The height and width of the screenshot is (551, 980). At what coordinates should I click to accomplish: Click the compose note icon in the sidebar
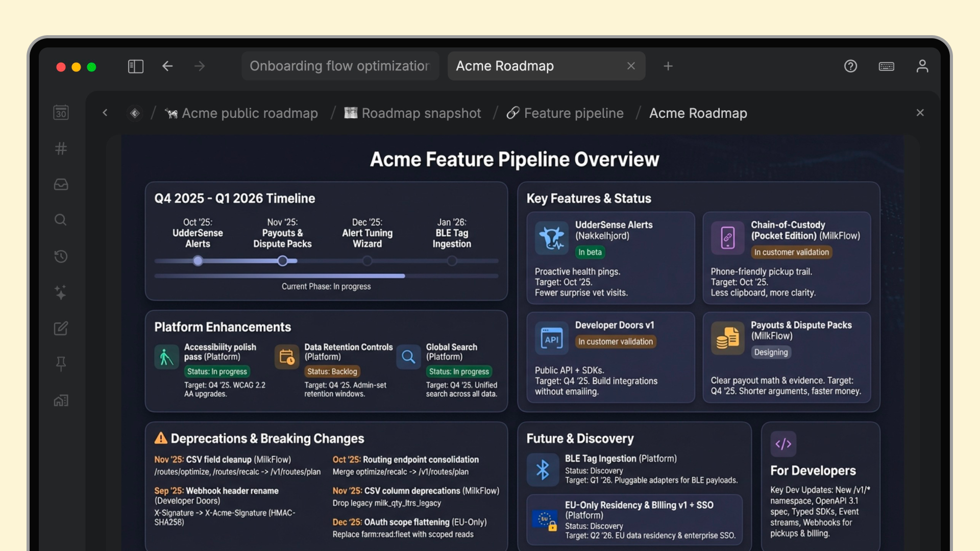coord(61,328)
